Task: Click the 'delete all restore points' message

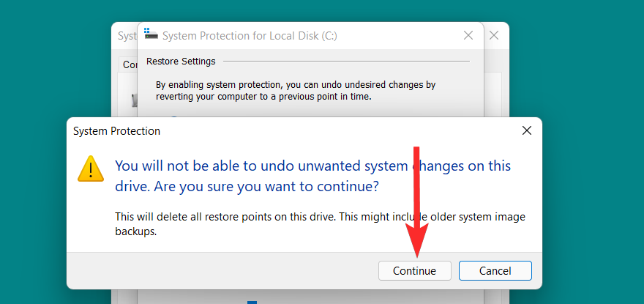Action: pos(321,223)
